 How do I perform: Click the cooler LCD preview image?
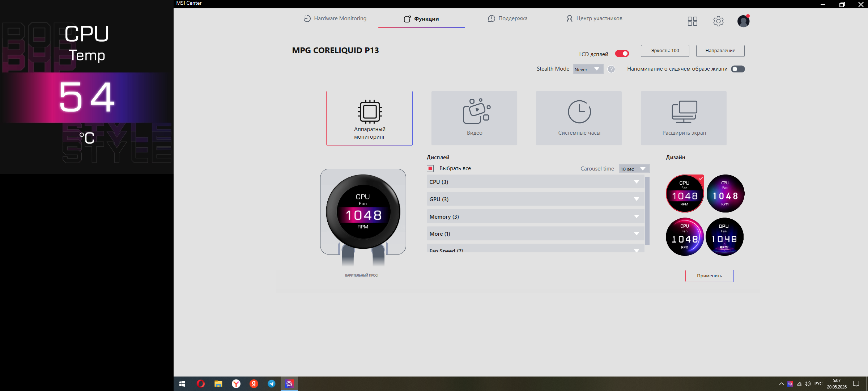pos(363,212)
